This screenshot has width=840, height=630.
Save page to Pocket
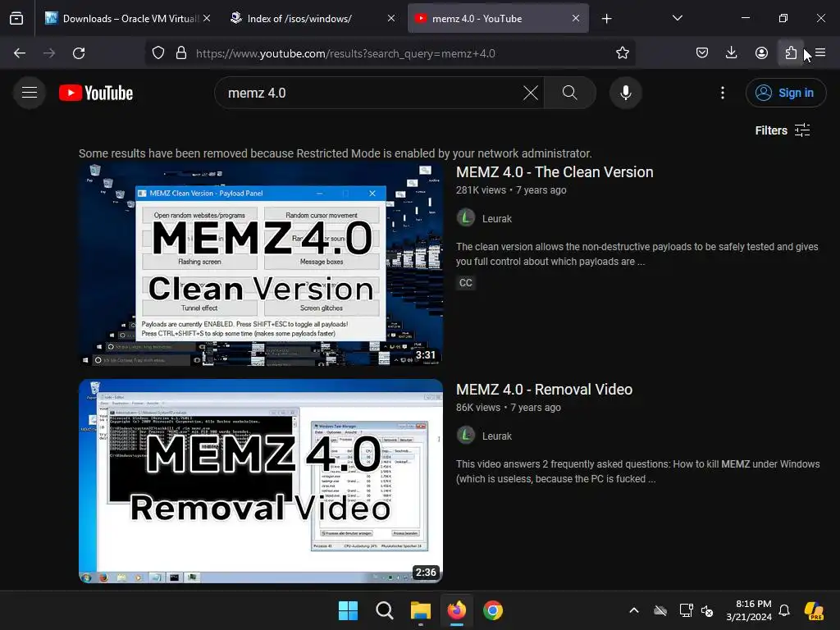tap(702, 53)
